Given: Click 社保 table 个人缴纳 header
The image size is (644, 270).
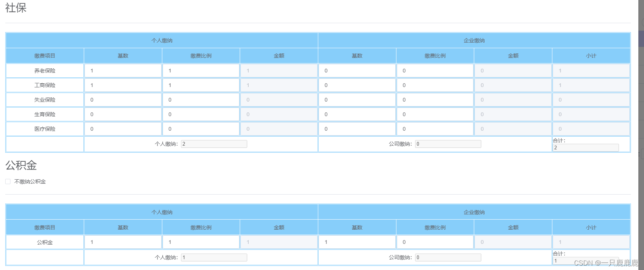Looking at the screenshot, I should [162, 40].
